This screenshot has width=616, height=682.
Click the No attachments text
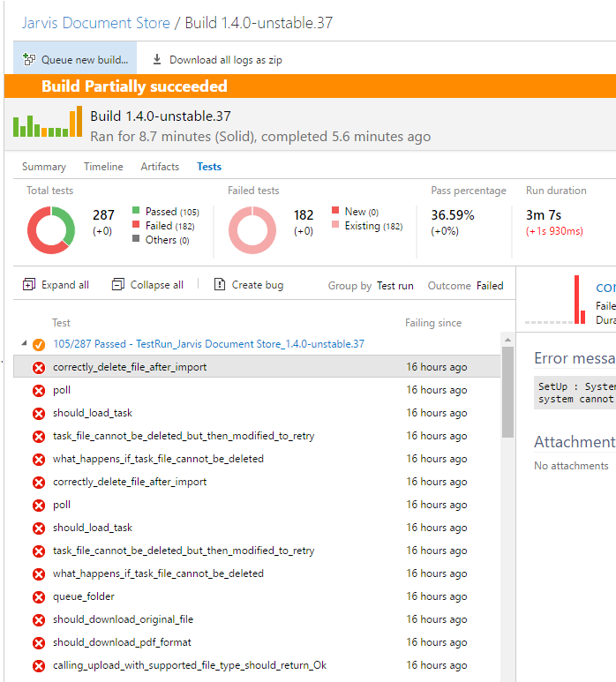(571, 466)
